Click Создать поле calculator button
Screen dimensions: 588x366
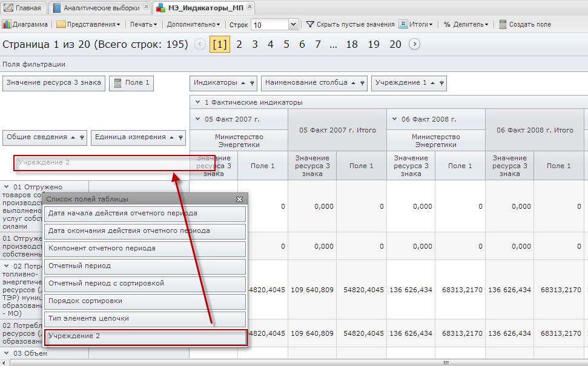pos(525,24)
